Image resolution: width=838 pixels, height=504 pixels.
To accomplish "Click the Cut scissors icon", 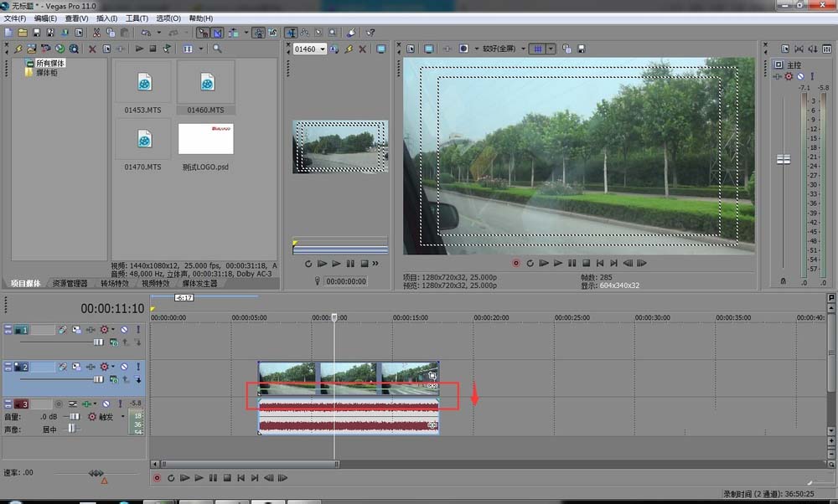I will tap(96, 33).
